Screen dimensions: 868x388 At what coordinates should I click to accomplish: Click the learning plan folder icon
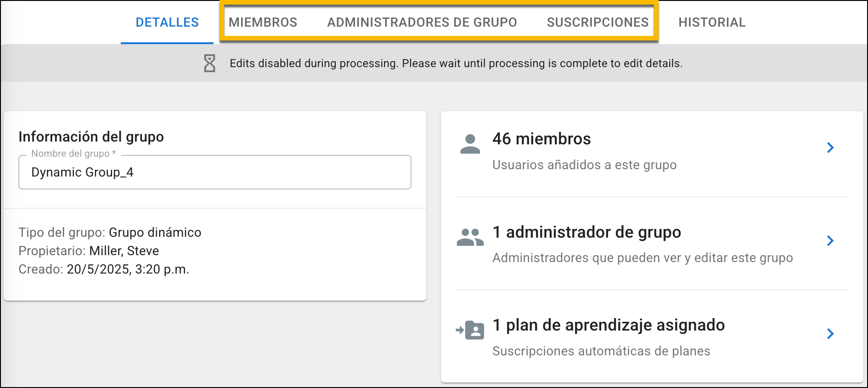tap(470, 330)
